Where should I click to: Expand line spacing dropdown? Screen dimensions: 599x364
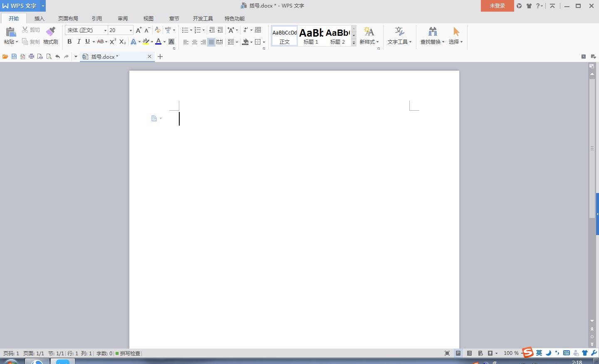(237, 42)
